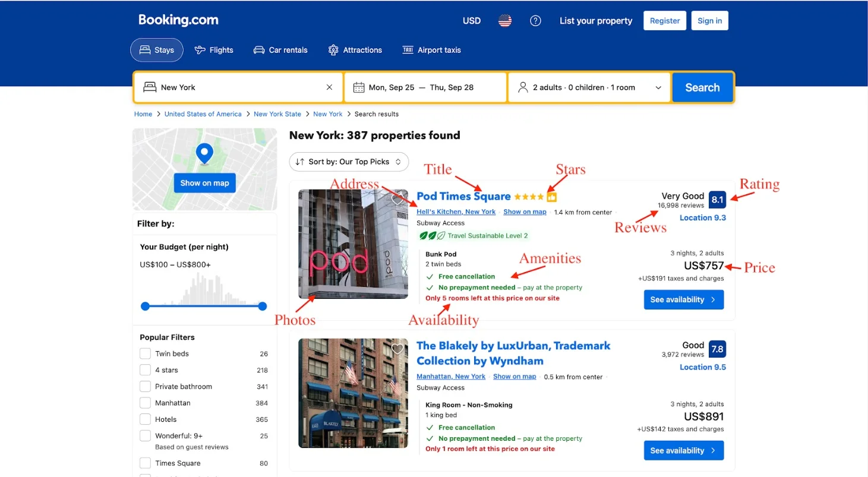Go to Home breadcrumb
868x477 pixels.
(143, 114)
